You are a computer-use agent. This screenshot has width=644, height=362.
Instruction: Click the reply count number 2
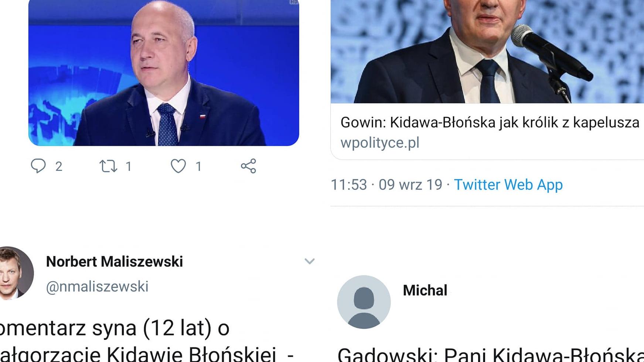point(59,166)
